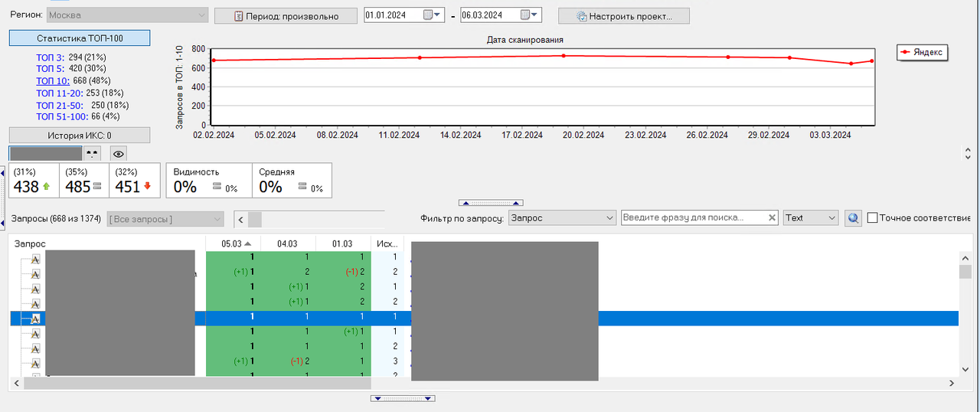The height and width of the screenshot is (412, 980).
Task: Open the Запрос filter dropdown
Action: click(562, 218)
